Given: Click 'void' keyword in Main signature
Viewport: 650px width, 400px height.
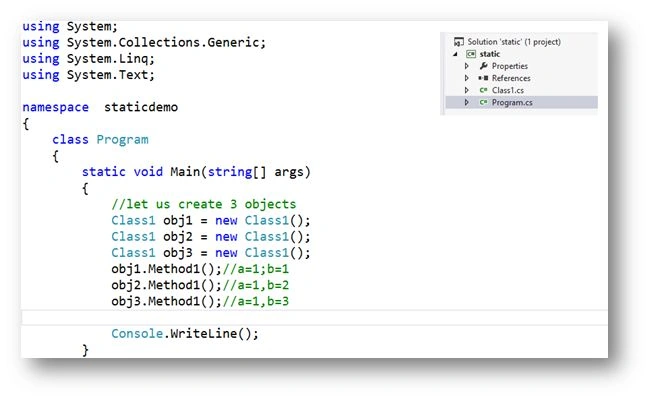Looking at the screenshot, I should point(148,172).
